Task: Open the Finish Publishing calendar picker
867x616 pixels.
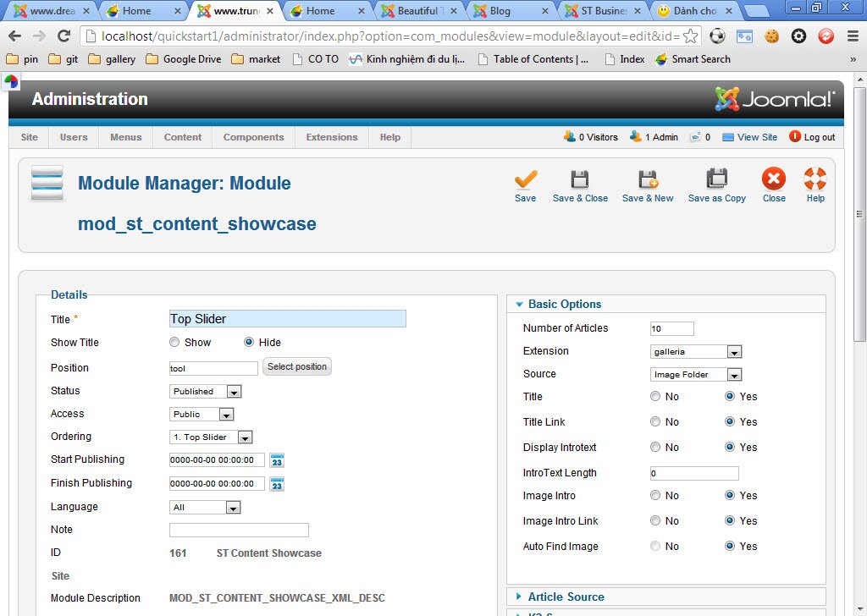Action: click(277, 484)
